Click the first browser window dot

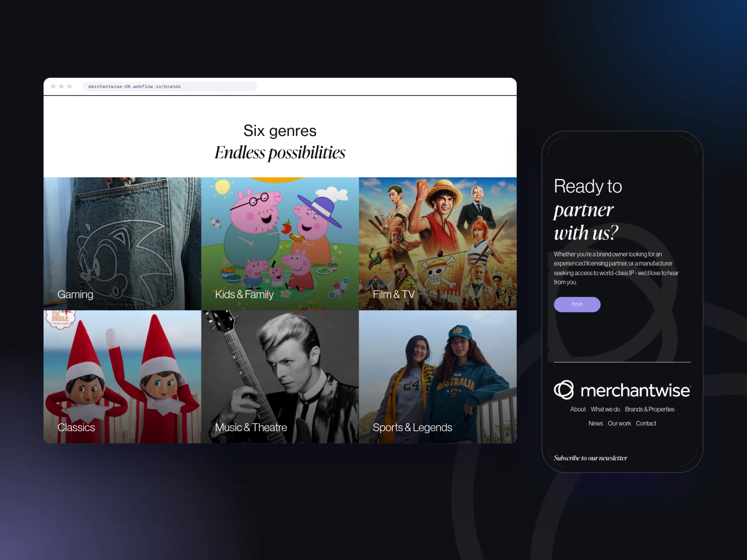pyautogui.click(x=53, y=86)
